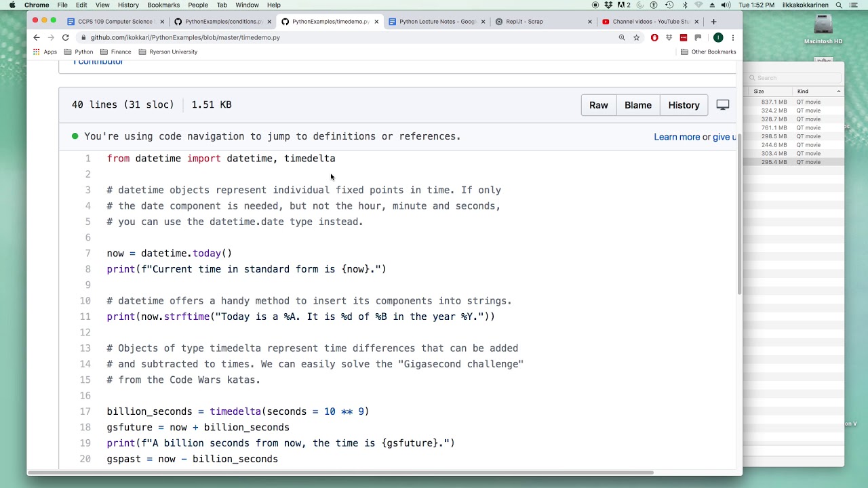Open Macintosh HD desktop icon

coord(823,28)
